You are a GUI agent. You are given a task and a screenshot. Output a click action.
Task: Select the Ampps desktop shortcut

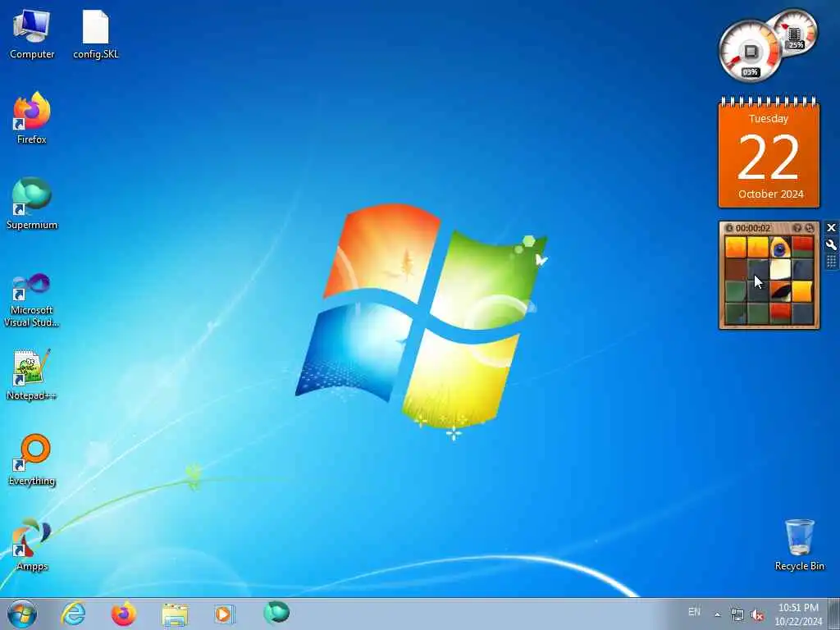(x=32, y=545)
